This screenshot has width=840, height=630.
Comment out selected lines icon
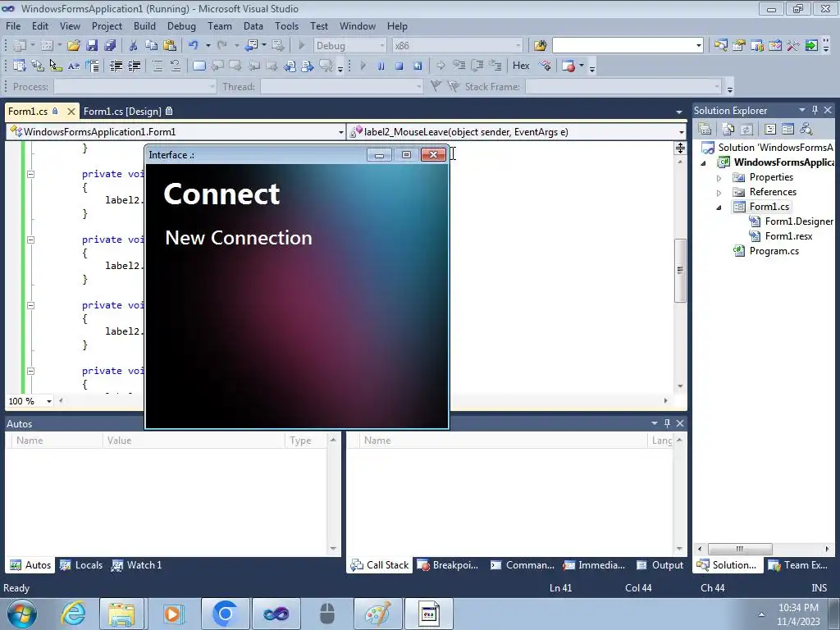coord(157,66)
